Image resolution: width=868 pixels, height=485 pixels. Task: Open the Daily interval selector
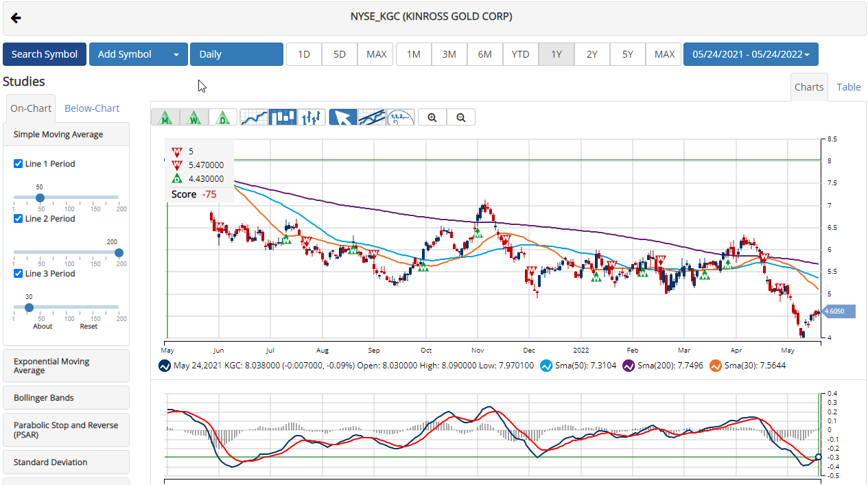tap(236, 54)
